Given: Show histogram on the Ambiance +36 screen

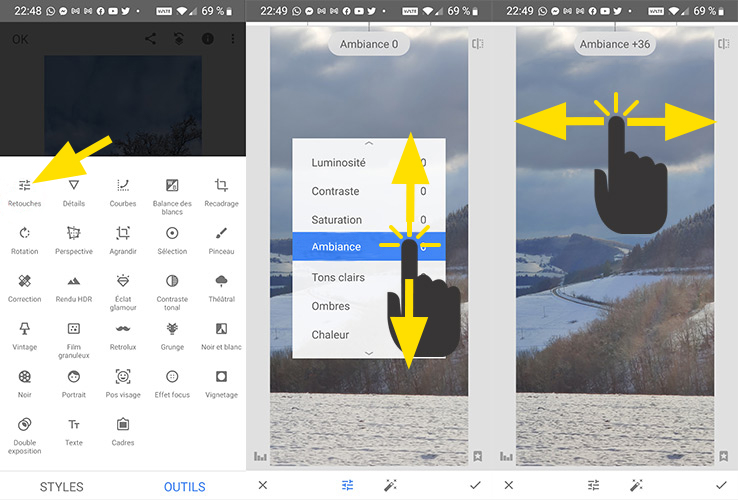Looking at the screenshot, I should pyautogui.click(x=506, y=456).
